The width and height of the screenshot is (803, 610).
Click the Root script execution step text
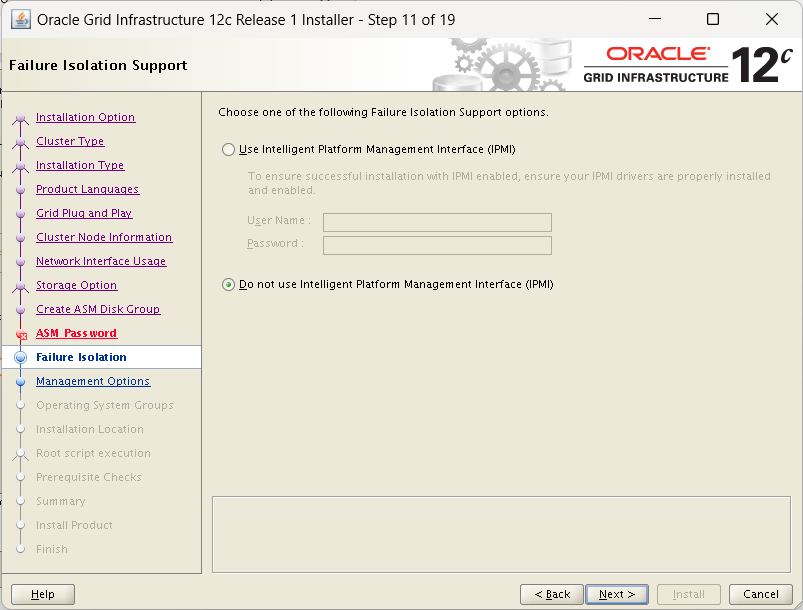(x=93, y=453)
